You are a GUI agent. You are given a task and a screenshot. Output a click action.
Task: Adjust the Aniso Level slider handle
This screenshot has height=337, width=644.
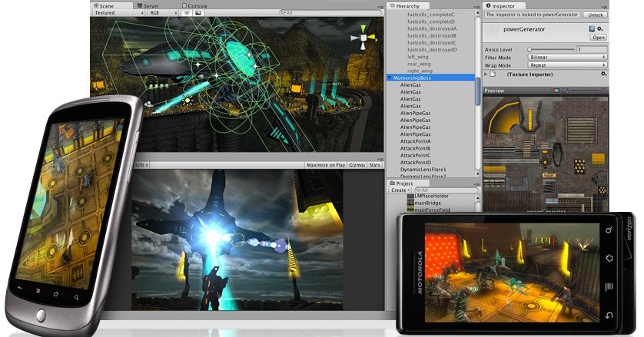(529, 49)
